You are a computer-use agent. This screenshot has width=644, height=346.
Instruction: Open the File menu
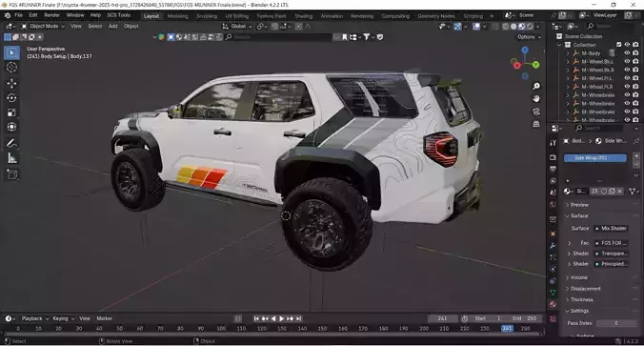(18, 15)
